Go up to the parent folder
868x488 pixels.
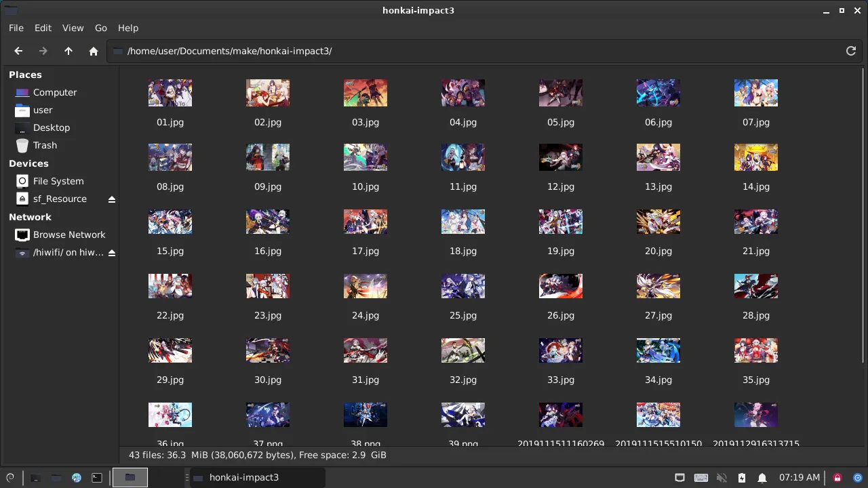point(68,51)
